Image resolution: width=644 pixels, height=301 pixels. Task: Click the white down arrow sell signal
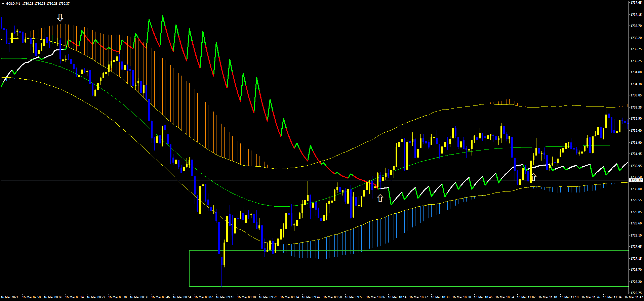pos(60,17)
